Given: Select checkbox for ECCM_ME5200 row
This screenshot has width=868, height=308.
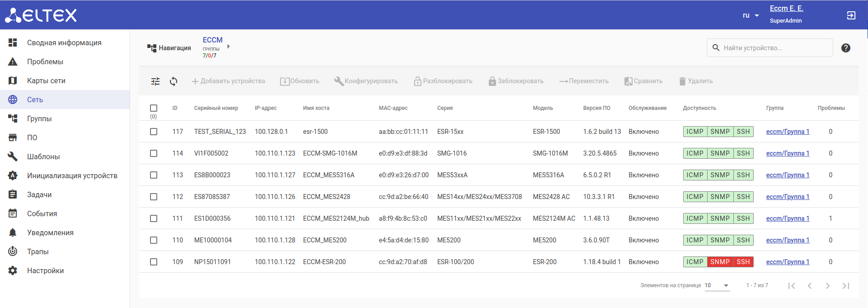Looking at the screenshot, I should [x=154, y=240].
